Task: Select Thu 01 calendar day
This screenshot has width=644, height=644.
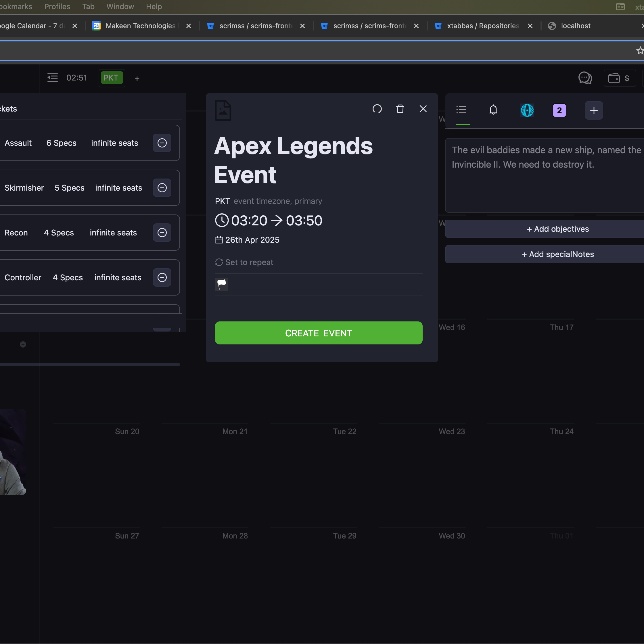Action: [562, 536]
